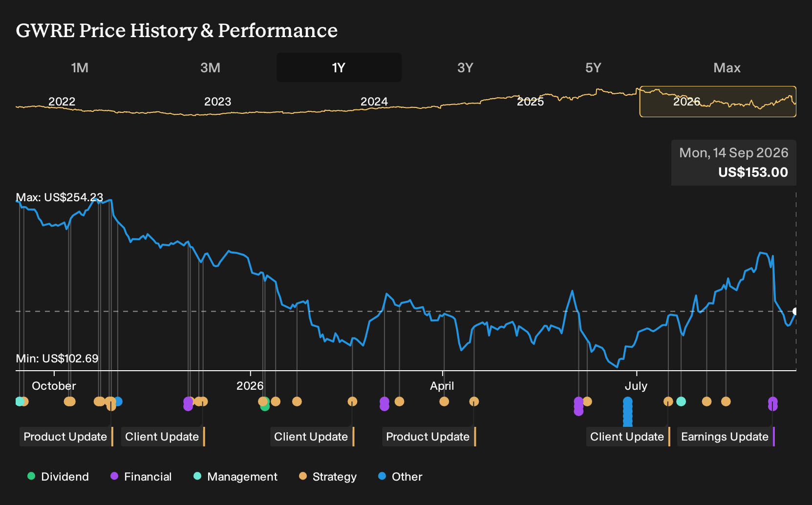Show the 5Y price history
812x505 pixels.
click(x=593, y=67)
